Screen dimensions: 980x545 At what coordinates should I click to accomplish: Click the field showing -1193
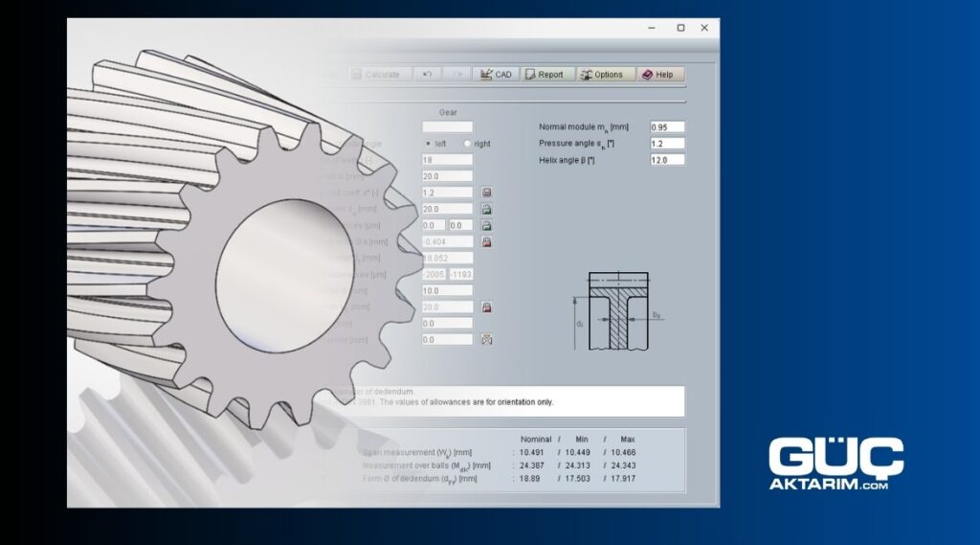tap(461, 275)
